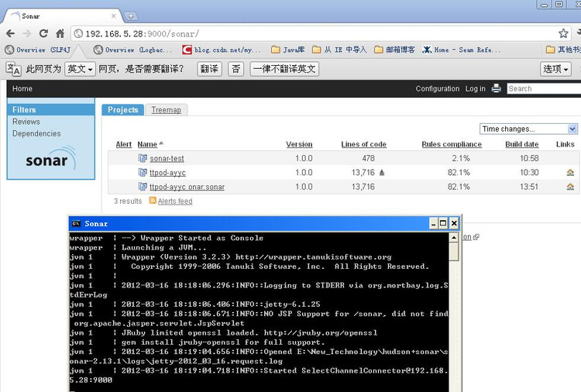Close the Sonar browser tab
The width and height of the screenshot is (581, 392).
(113, 16)
